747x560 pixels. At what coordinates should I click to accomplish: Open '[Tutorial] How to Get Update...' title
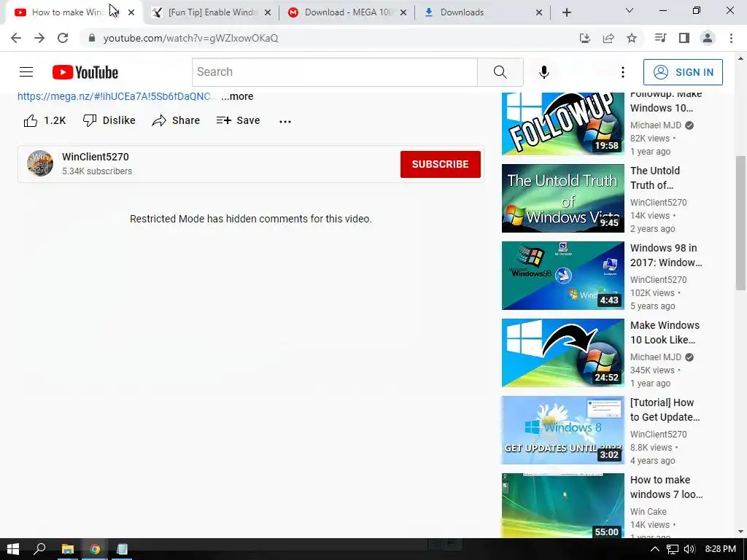click(665, 410)
